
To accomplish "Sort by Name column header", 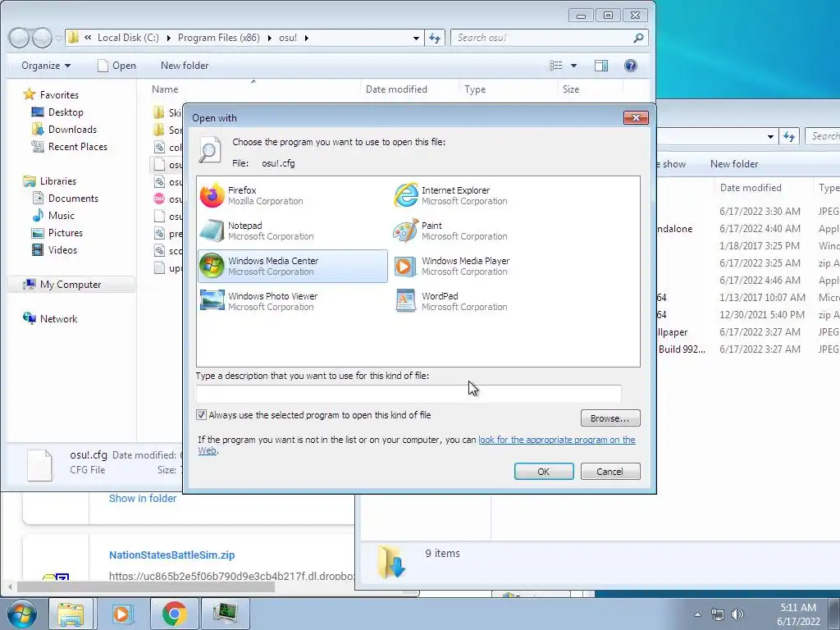I will (164, 89).
